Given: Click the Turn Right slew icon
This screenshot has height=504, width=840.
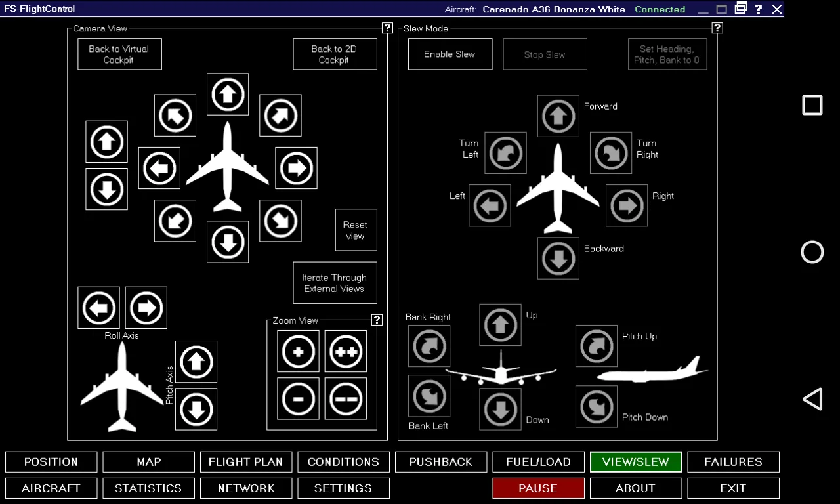Looking at the screenshot, I should point(611,153).
